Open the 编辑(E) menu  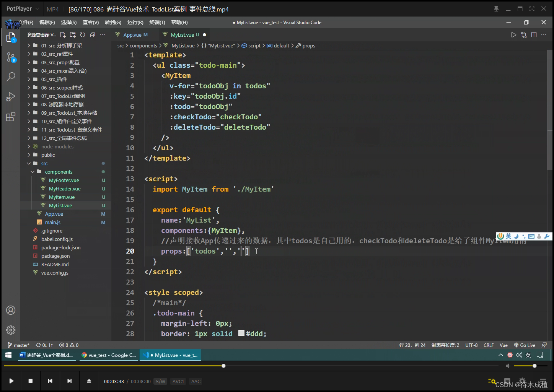pos(47,23)
